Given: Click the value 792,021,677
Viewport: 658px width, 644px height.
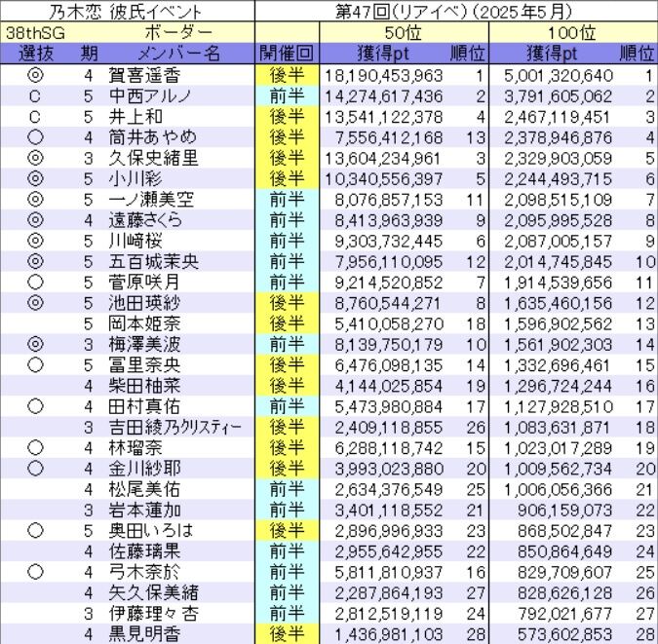Looking at the screenshot, I should pos(565,614).
